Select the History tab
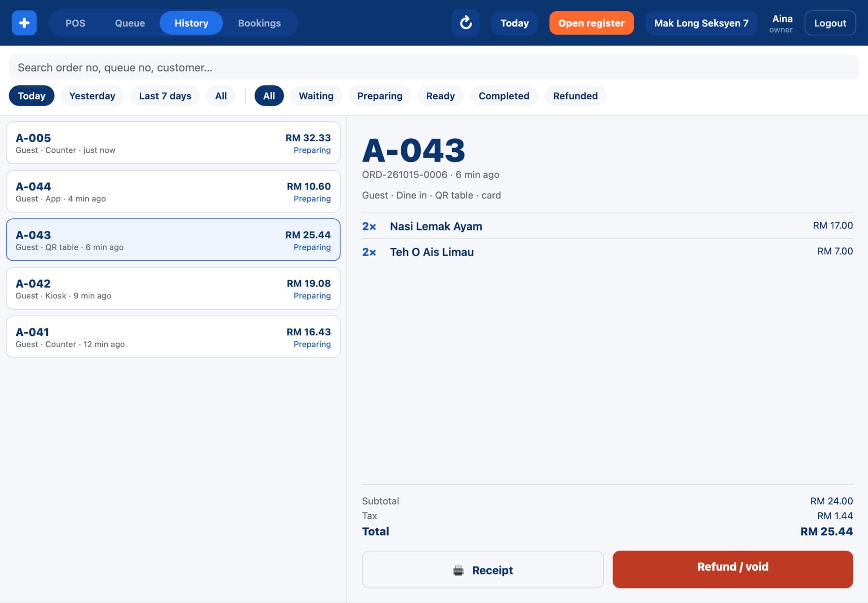Viewport: 868px width, 603px height. [x=191, y=23]
